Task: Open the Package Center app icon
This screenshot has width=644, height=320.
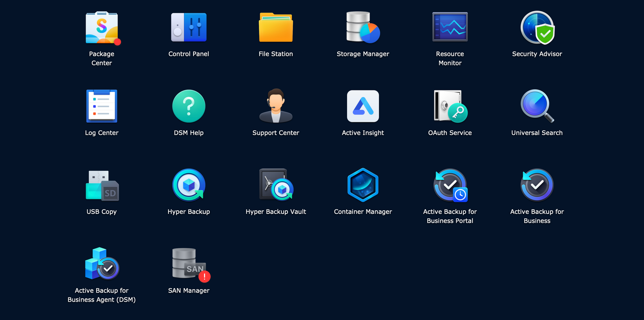Action: (x=102, y=27)
